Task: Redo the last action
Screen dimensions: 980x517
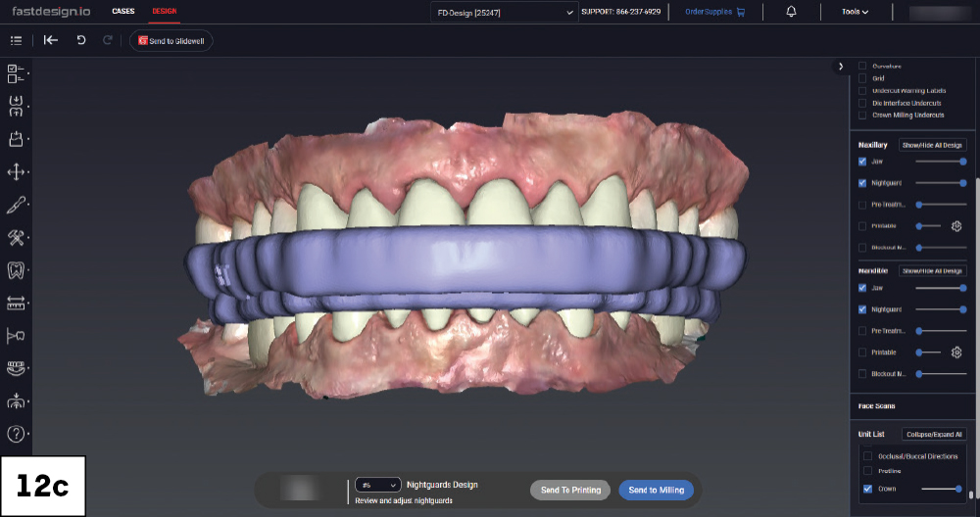Action: point(108,40)
